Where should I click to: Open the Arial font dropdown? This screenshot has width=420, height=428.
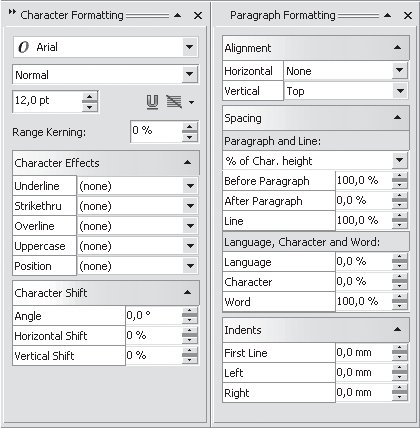click(190, 47)
